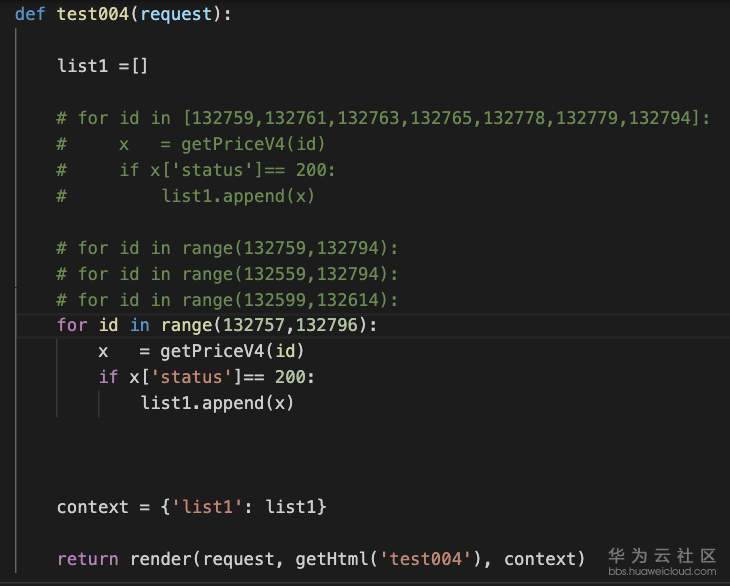Click the bbs.huaweicloud.com watermark
This screenshot has width=730, height=586.
tap(664, 573)
